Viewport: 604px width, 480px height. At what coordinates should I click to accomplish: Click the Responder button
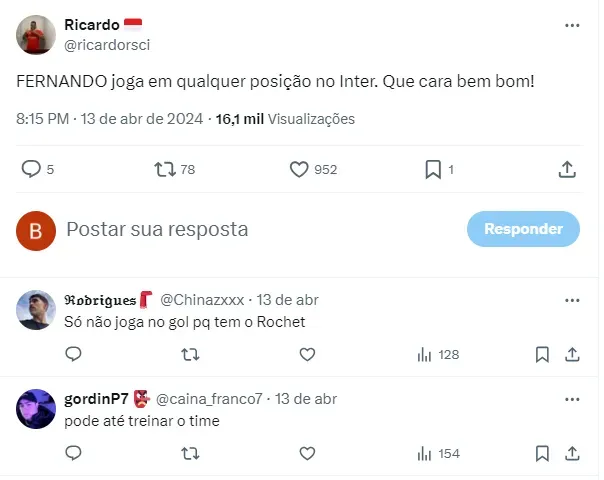(523, 229)
